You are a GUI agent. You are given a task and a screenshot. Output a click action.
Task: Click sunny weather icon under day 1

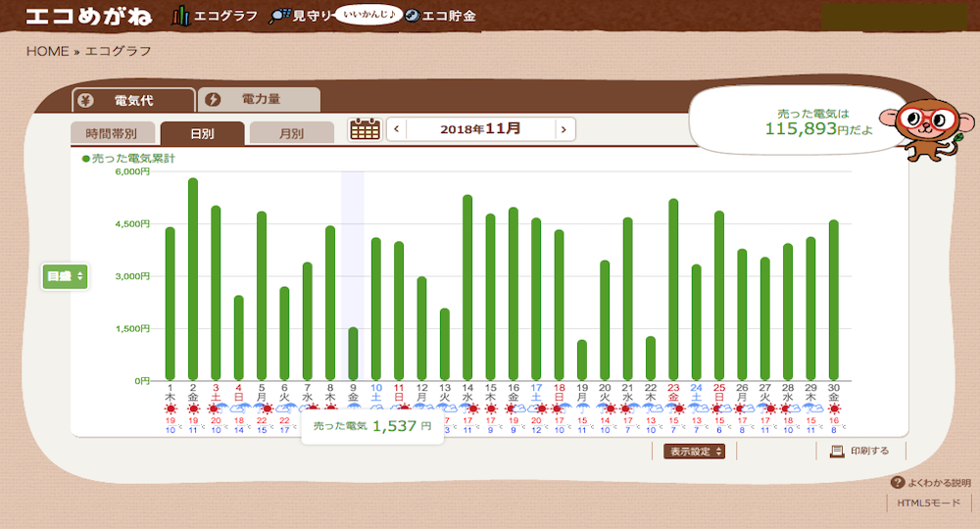coord(170,409)
